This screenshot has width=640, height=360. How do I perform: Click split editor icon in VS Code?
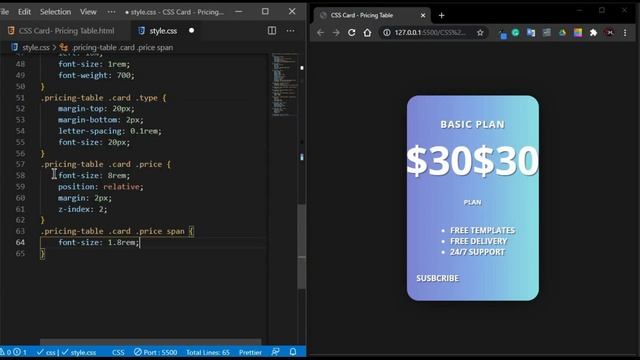[272, 31]
